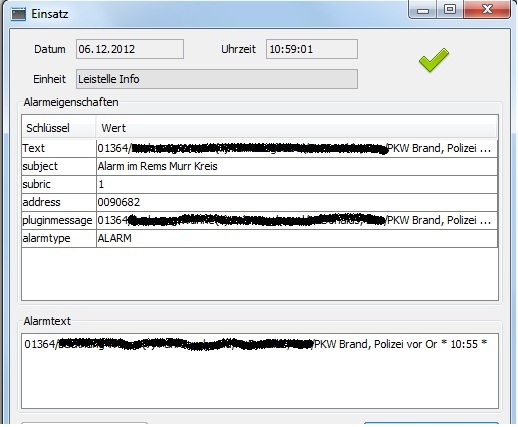The image size is (518, 427).
Task: Click the Einheit field Leistelle Info
Action: (x=217, y=79)
